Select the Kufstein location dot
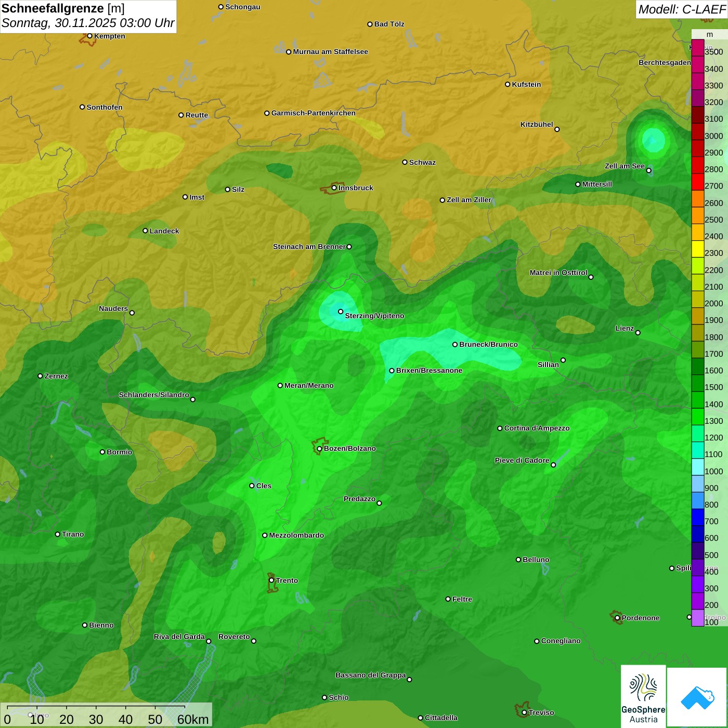 tap(508, 84)
